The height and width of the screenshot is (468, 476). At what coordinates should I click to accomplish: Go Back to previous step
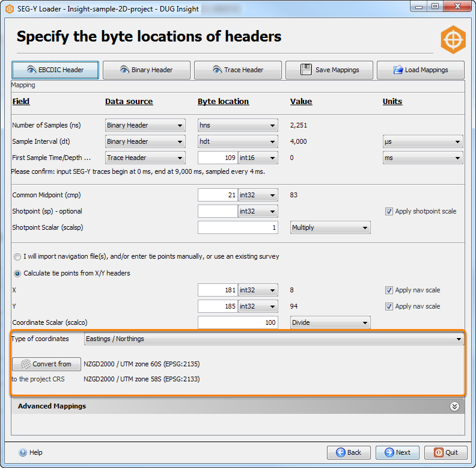point(349,452)
